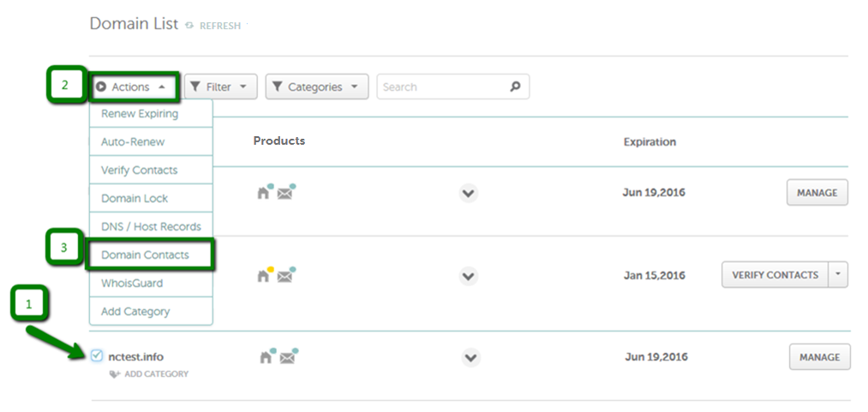Click the envelope icon in nctest.info row
The height and width of the screenshot is (412, 868).
pos(287,358)
